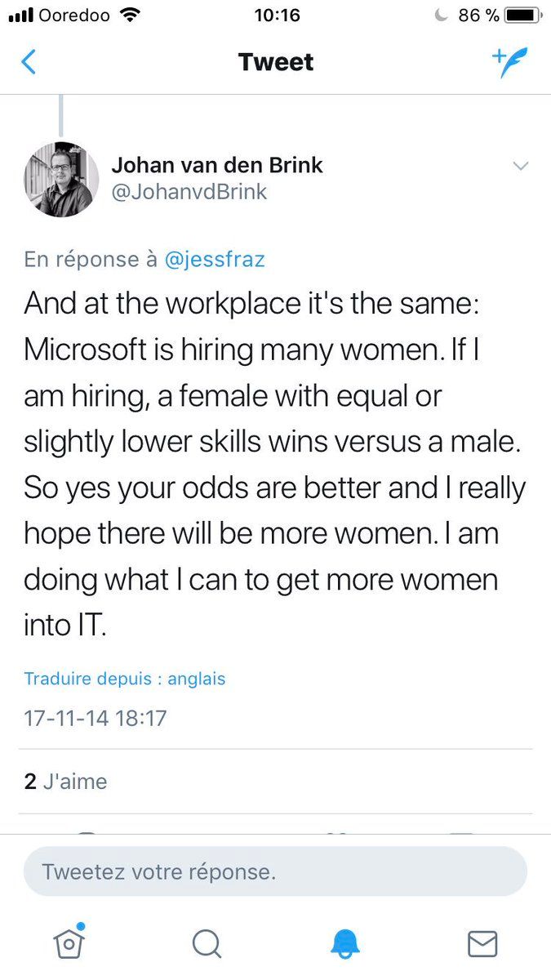551x980 pixels.
Task: Open the Search magnifier tab
Action: 207,943
